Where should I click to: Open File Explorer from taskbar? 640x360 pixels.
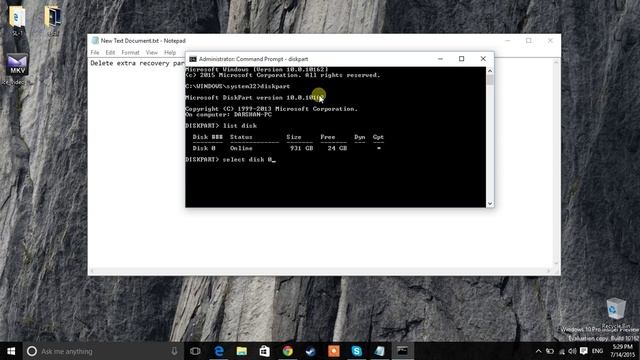[242, 351]
